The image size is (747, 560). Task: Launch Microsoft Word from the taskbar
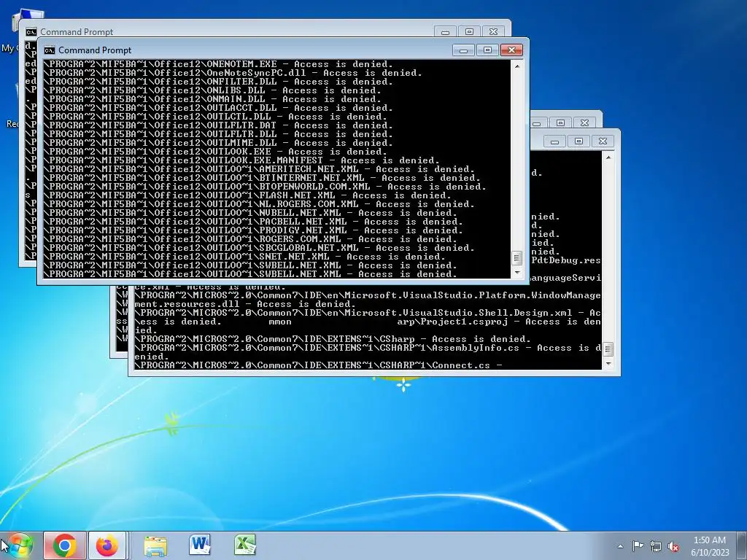[200, 545]
